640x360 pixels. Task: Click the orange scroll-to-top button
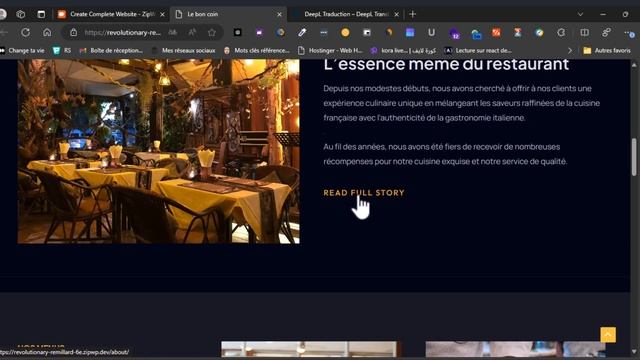[608, 335]
